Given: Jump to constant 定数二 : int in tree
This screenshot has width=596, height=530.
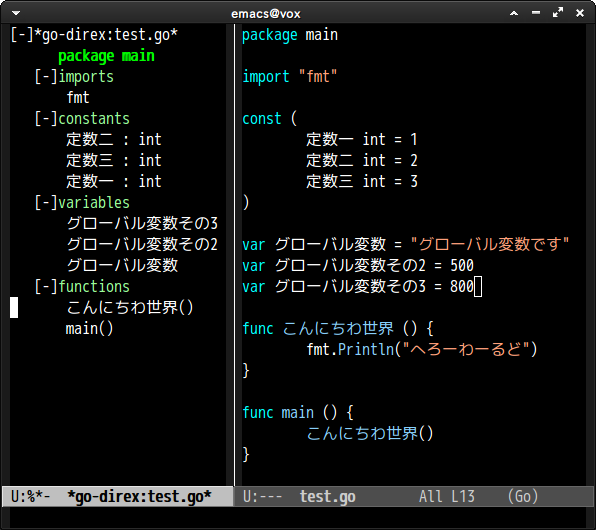Looking at the screenshot, I should 114,140.
